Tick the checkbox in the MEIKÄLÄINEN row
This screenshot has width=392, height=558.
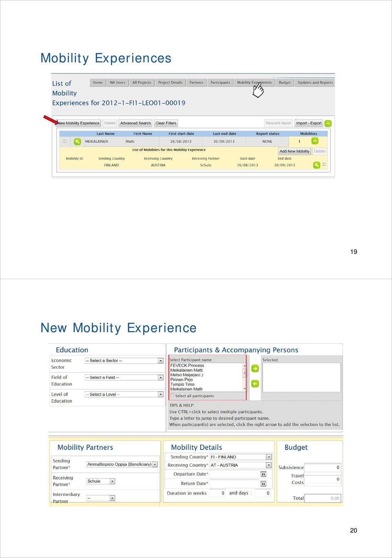[x=65, y=141]
